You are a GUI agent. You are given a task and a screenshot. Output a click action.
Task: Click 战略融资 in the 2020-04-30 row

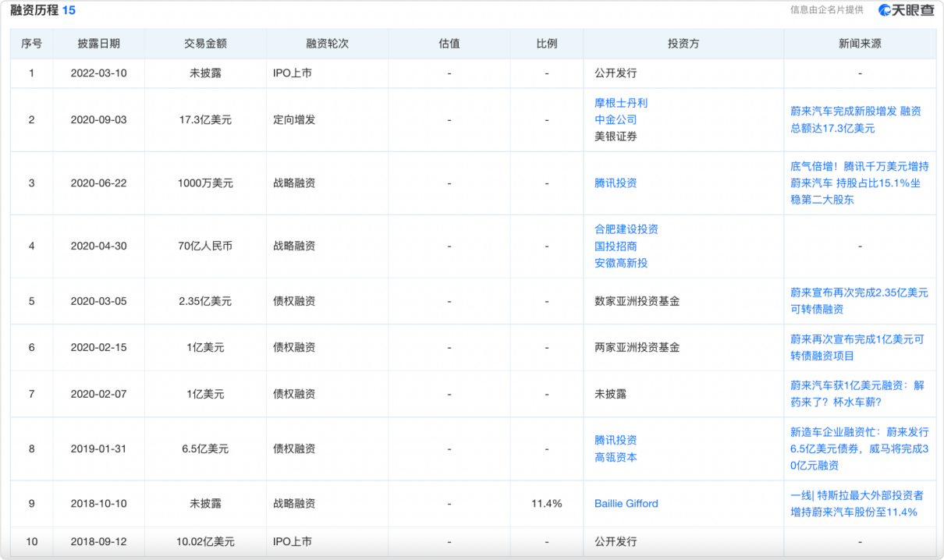(294, 246)
